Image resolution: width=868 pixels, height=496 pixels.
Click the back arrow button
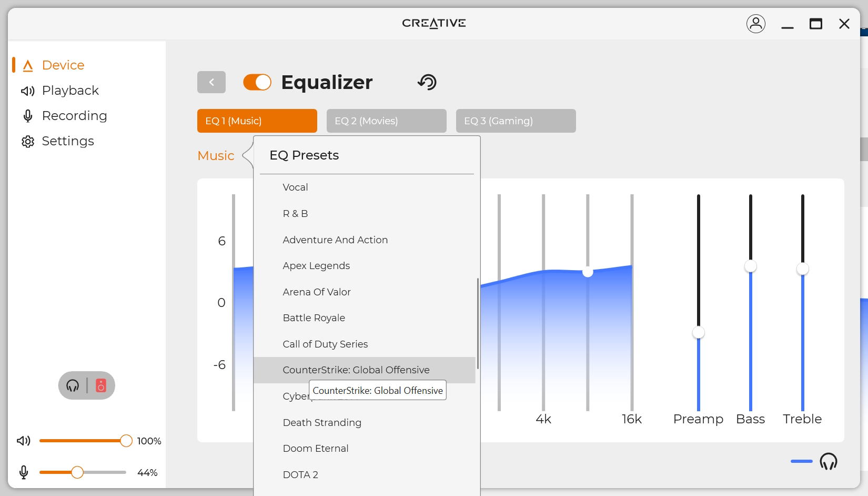pyautogui.click(x=211, y=82)
